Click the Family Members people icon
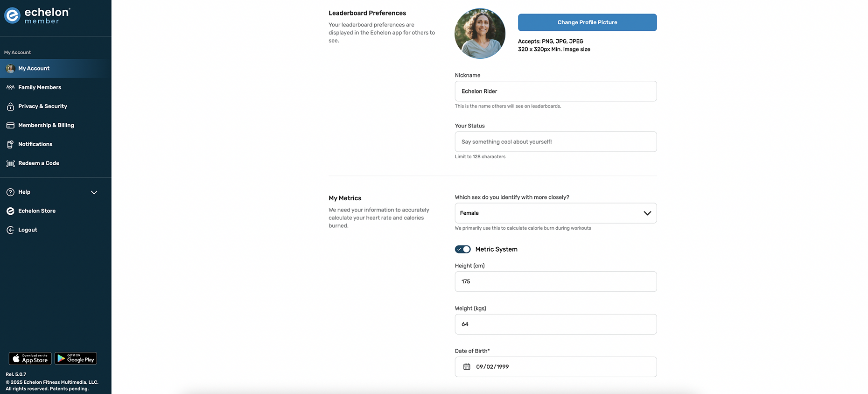The width and height of the screenshot is (868, 394). (x=10, y=87)
